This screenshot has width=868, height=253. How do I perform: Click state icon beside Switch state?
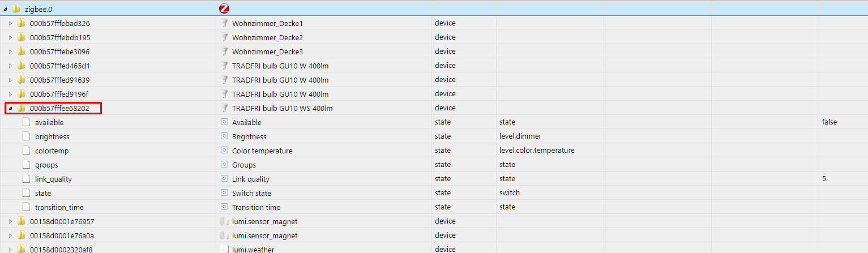[x=224, y=193]
